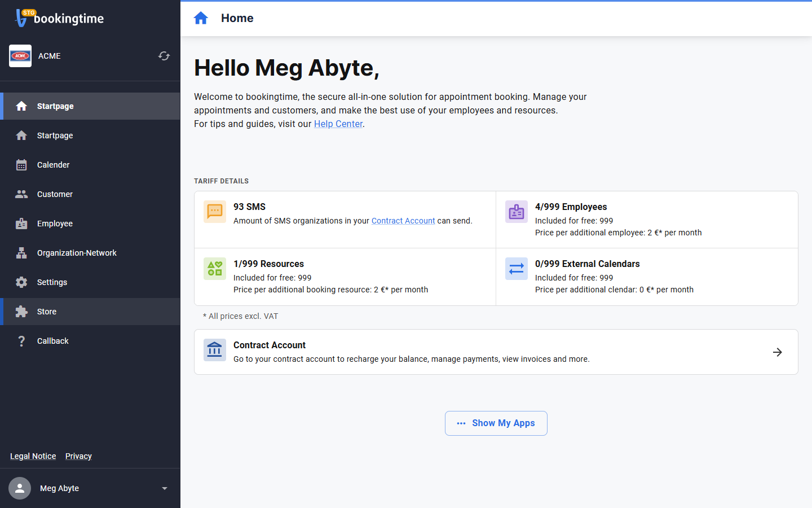Image resolution: width=812 pixels, height=508 pixels.
Task: Click the "Price per additional employee" line
Action: 619,233
